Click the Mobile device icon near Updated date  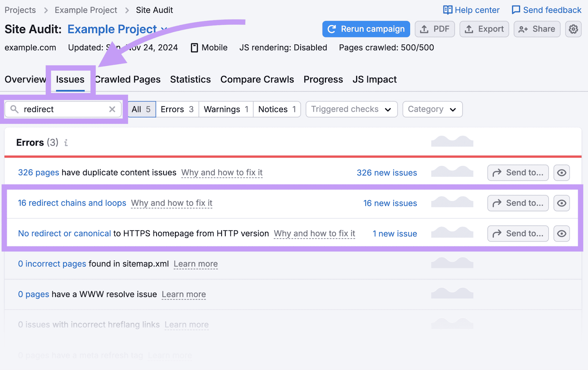(194, 47)
